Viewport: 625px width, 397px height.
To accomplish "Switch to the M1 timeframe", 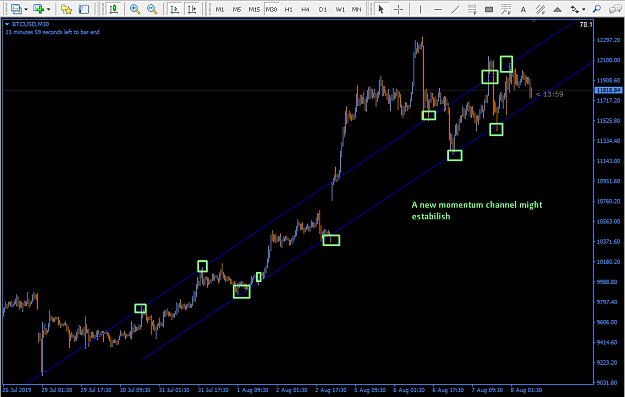I will click(x=220, y=9).
